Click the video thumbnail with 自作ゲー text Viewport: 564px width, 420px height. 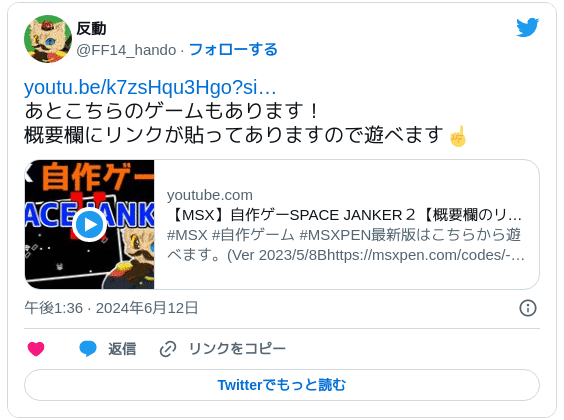90,224
